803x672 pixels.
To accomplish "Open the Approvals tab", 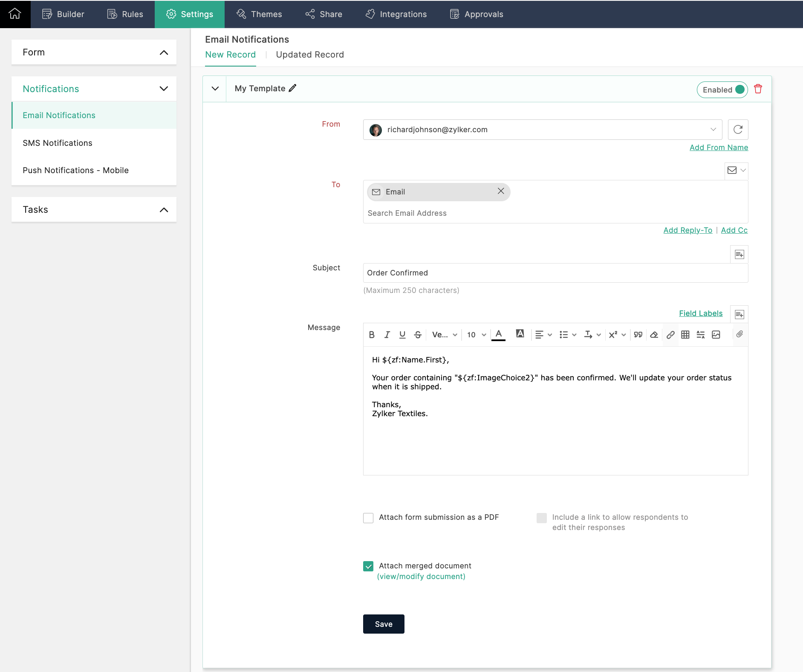I will pyautogui.click(x=477, y=14).
